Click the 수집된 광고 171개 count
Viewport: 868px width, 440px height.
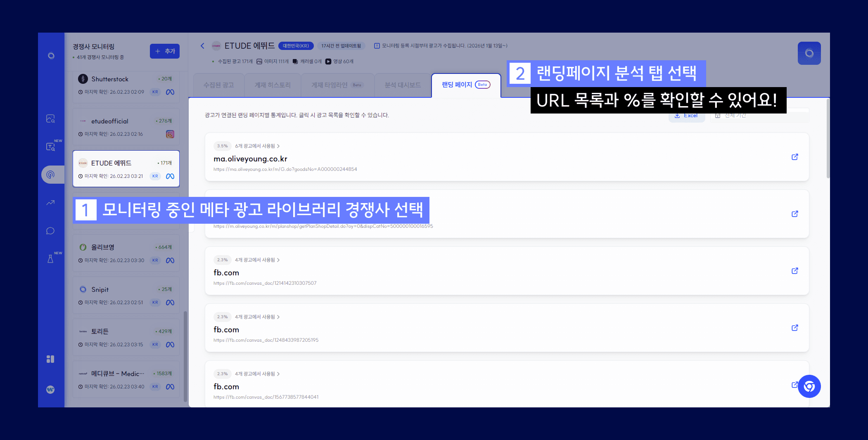coord(235,62)
